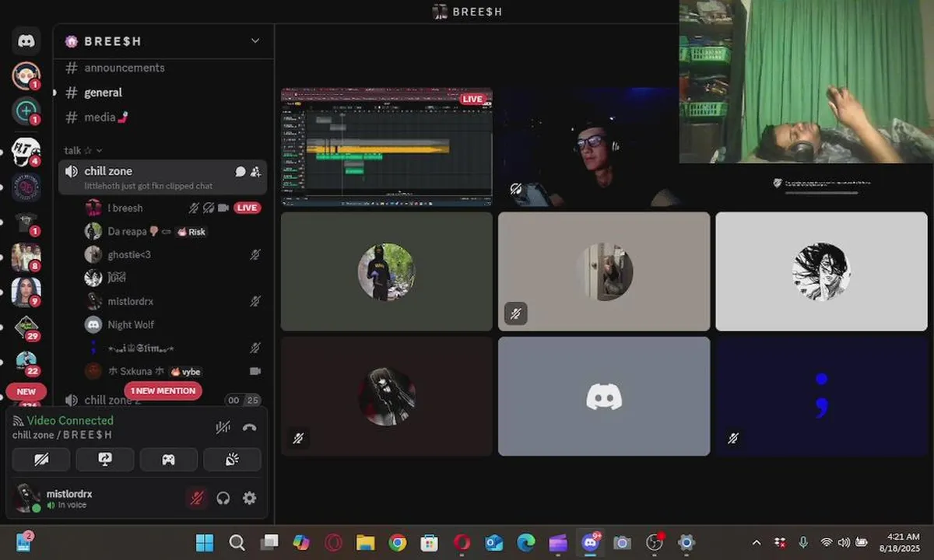Viewport: 934px width, 560px height.
Task: Focus the beige tile with mirror-selfie avatar
Action: coord(604,271)
